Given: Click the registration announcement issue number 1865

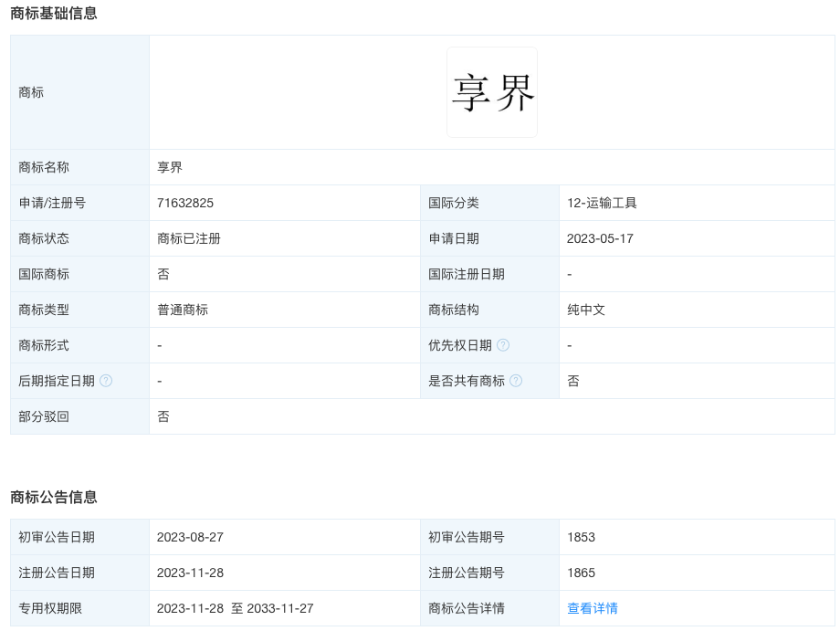Looking at the screenshot, I should [581, 573].
